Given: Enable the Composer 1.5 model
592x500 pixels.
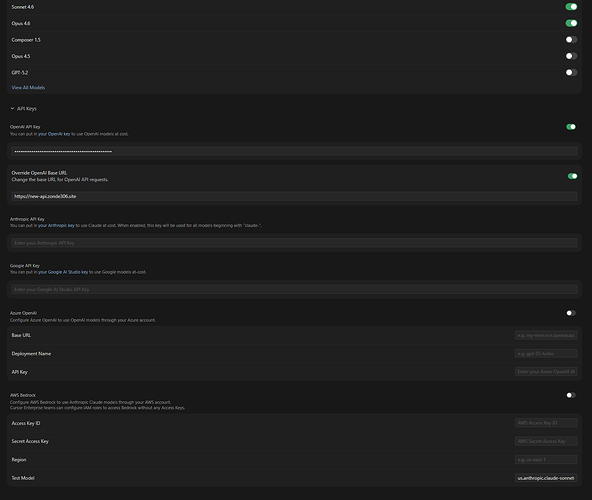Looking at the screenshot, I should point(571,40).
